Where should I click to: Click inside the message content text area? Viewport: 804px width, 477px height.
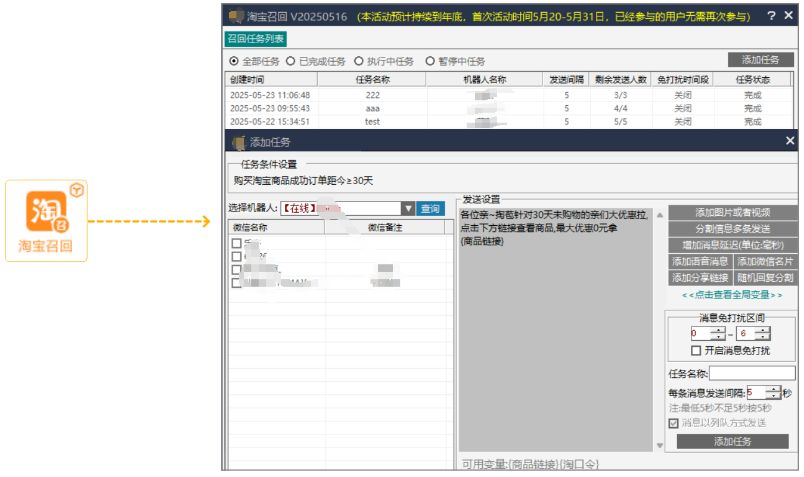pos(555,329)
